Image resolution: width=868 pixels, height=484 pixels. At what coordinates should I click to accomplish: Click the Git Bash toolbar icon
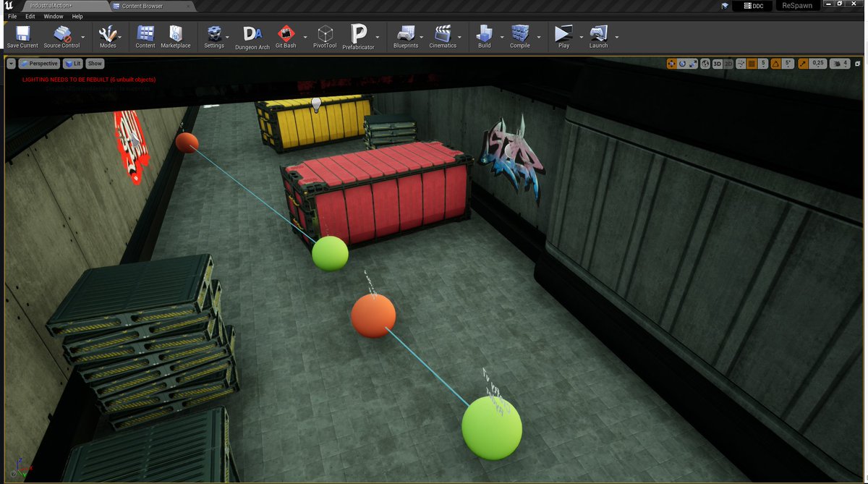[286, 33]
